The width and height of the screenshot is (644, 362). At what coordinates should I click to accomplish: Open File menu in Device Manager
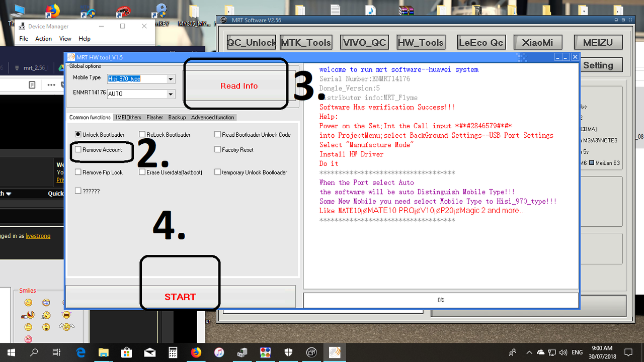point(24,39)
